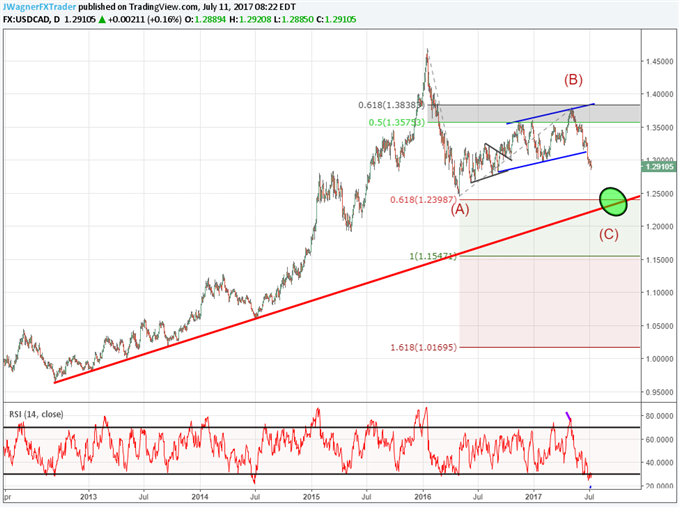The image size is (679, 507).
Task: Click the 1.618(1.01695) Fibonacci label
Action: [x=424, y=347]
